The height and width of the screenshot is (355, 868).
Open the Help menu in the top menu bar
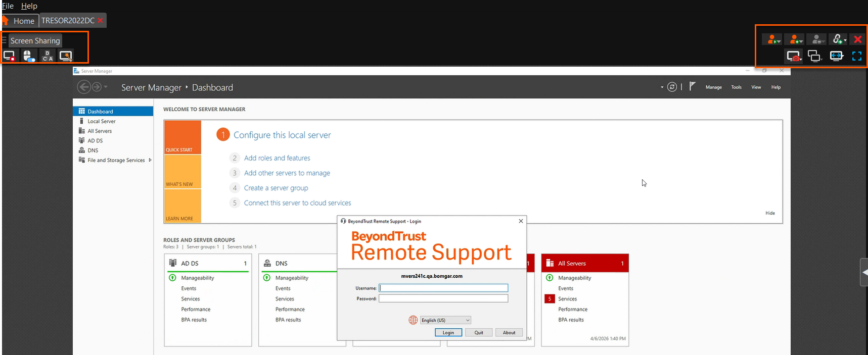[29, 6]
